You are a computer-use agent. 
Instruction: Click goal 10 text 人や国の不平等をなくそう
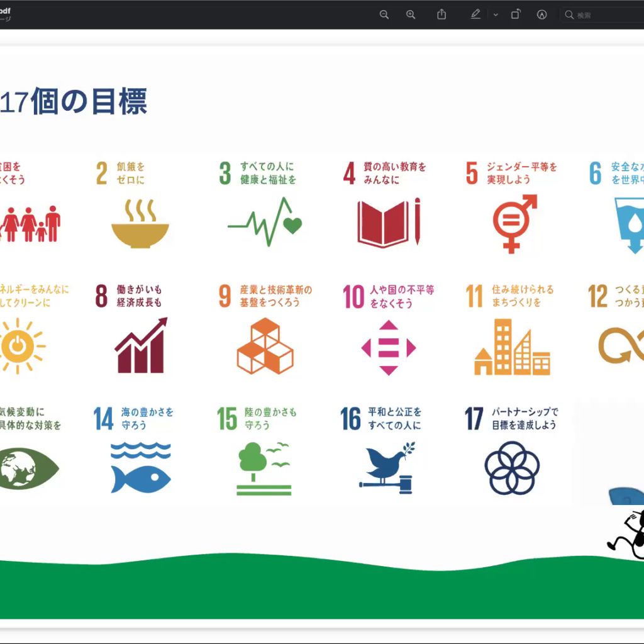click(402, 296)
